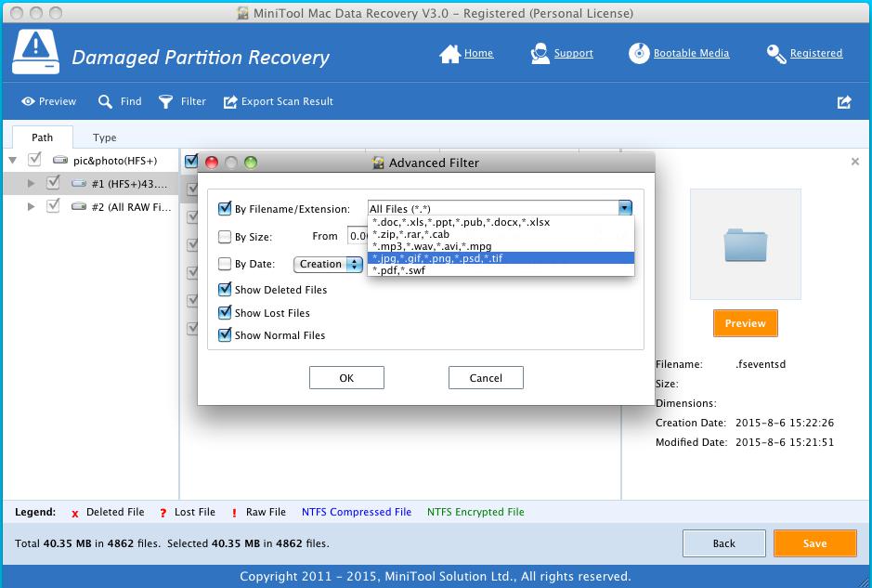Click the All Files (*.*) filename field
Viewport: 872px width, 588px height.
[x=493, y=208]
